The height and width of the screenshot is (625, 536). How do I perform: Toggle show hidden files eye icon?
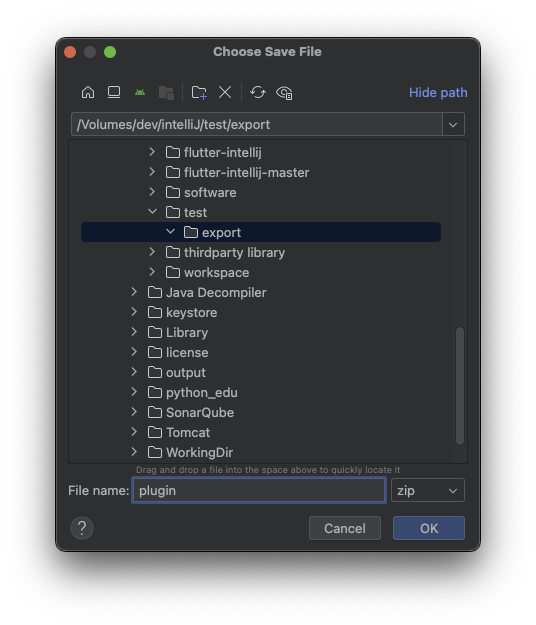(284, 93)
